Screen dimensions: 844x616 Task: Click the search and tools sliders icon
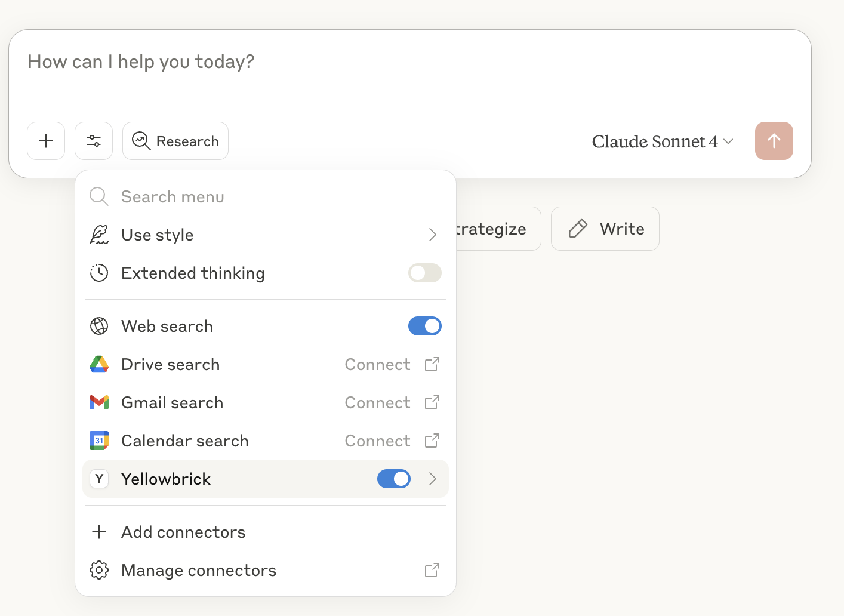[94, 141]
